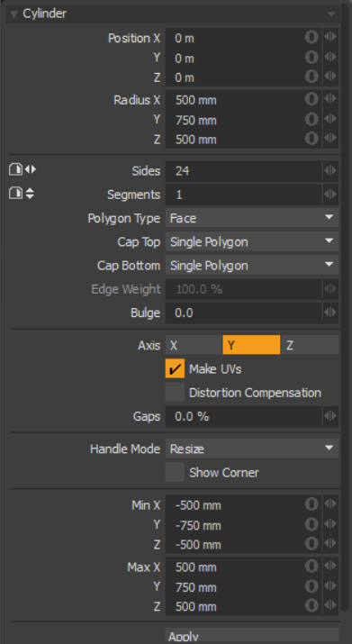
Task: Open the Handle Mode dropdown
Action: click(252, 449)
